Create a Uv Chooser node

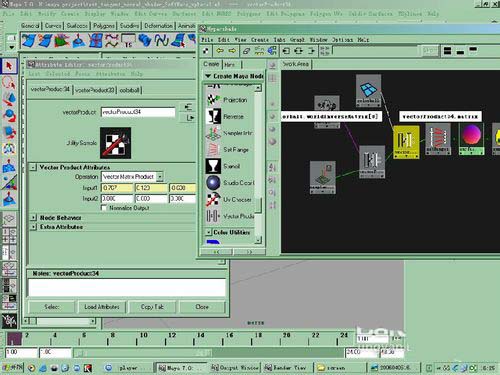pos(229,199)
